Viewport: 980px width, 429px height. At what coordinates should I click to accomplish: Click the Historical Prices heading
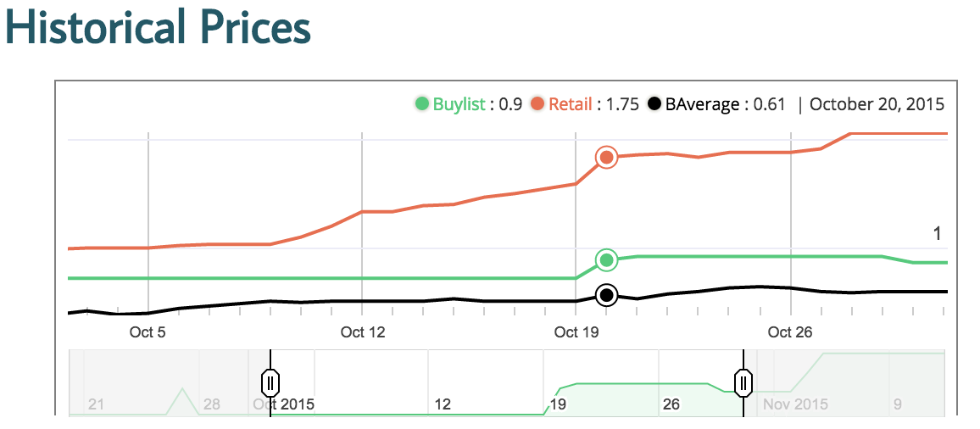(x=159, y=28)
